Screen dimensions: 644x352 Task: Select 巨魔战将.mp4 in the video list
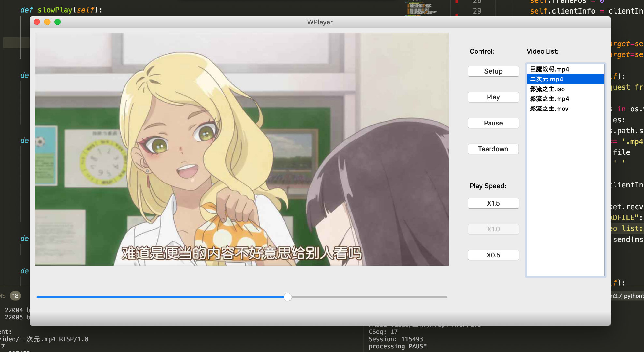tap(565, 69)
